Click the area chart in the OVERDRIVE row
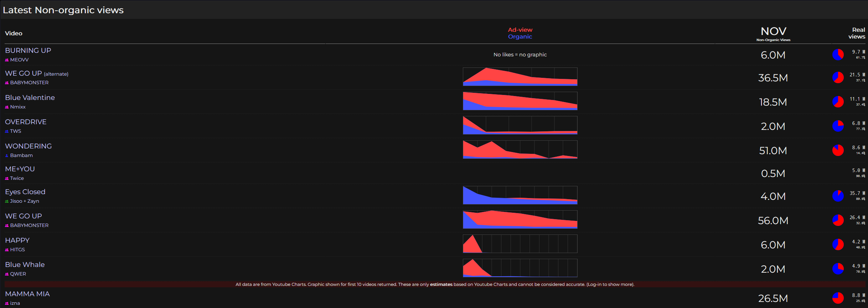The image size is (868, 308). click(520, 125)
